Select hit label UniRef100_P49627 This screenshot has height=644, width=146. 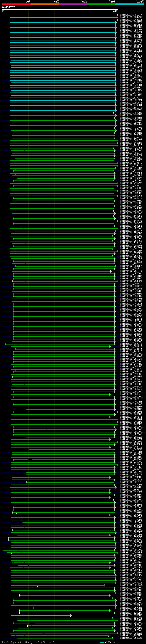[131, 178]
